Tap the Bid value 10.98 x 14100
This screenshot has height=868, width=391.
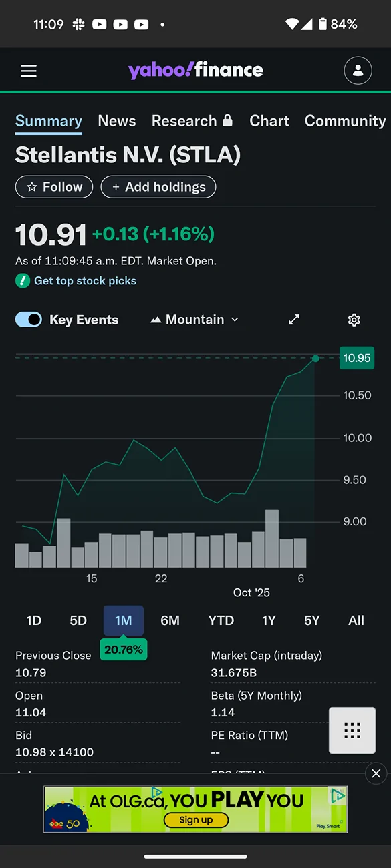[x=54, y=752]
